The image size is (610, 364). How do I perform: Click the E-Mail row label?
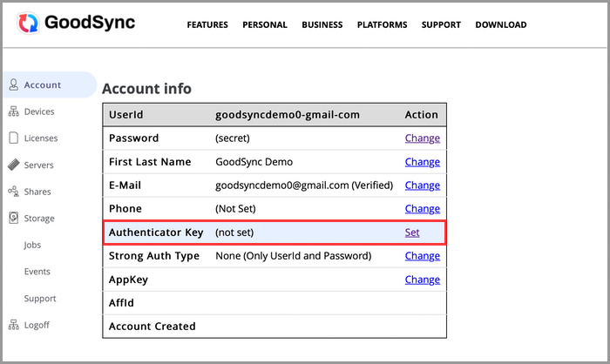tap(125, 185)
